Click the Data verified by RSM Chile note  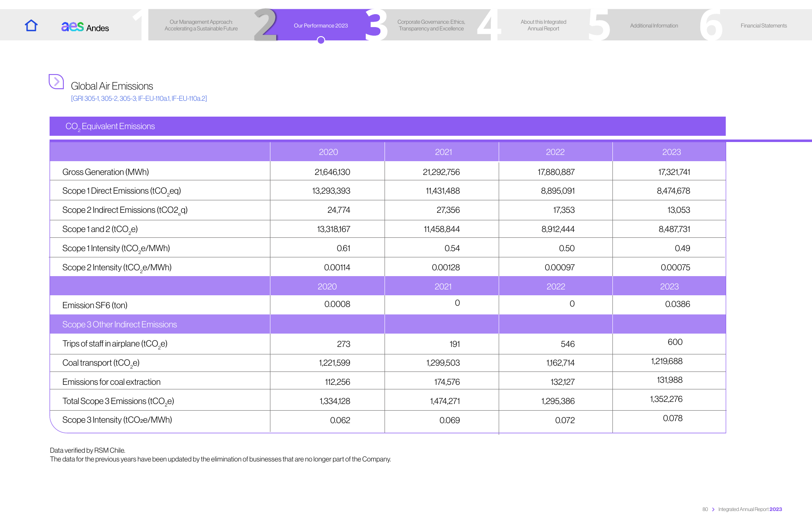[87, 450]
